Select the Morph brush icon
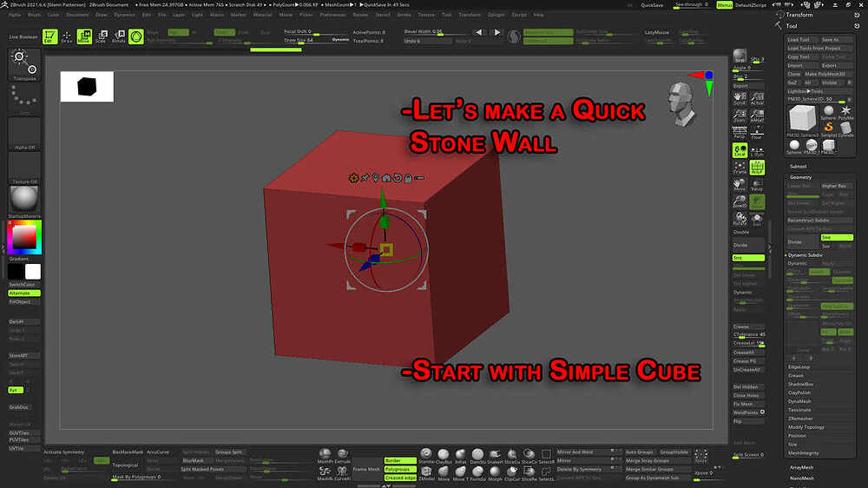This screenshot has width=868, height=488. [x=495, y=473]
